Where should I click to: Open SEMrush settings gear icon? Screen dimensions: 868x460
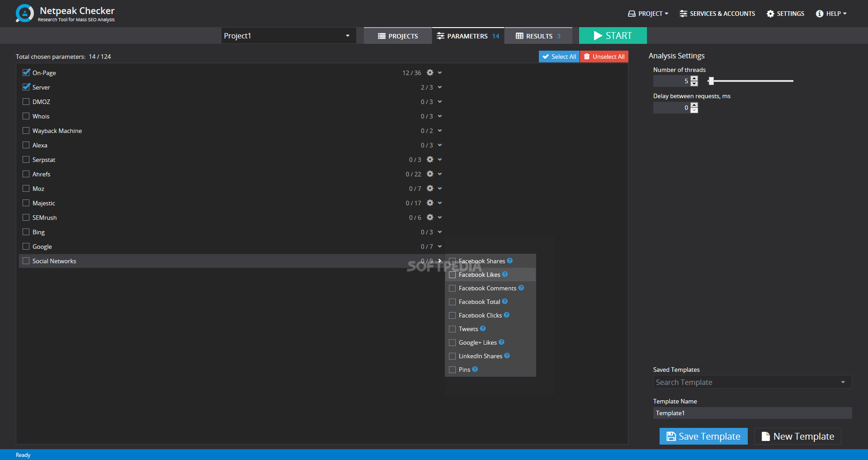(430, 217)
